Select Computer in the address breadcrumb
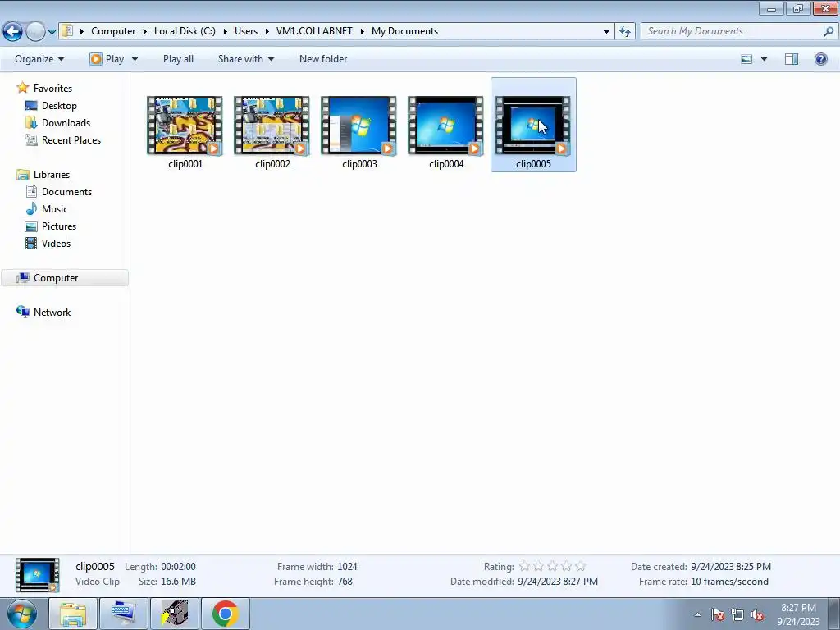The height and width of the screenshot is (630, 840). (113, 31)
